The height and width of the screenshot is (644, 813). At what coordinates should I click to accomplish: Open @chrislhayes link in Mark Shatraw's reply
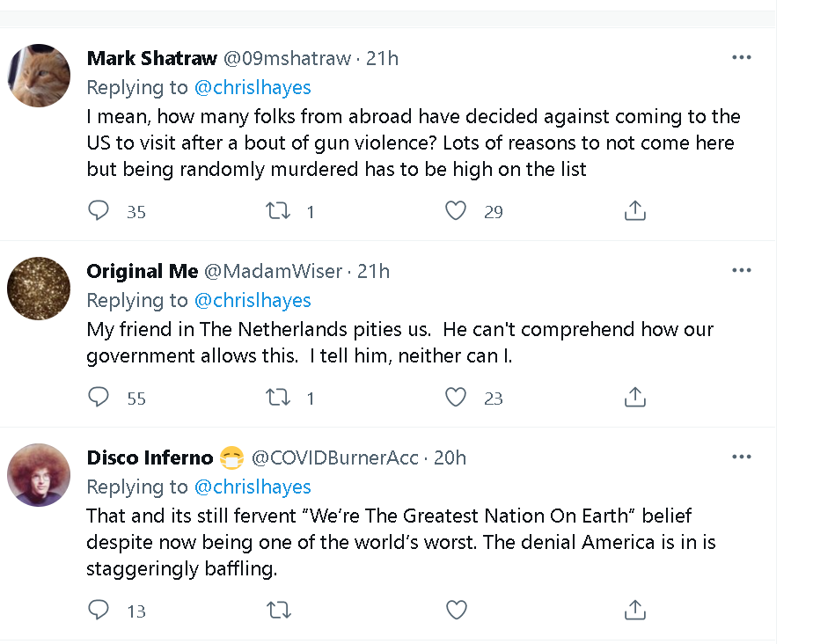[x=252, y=87]
